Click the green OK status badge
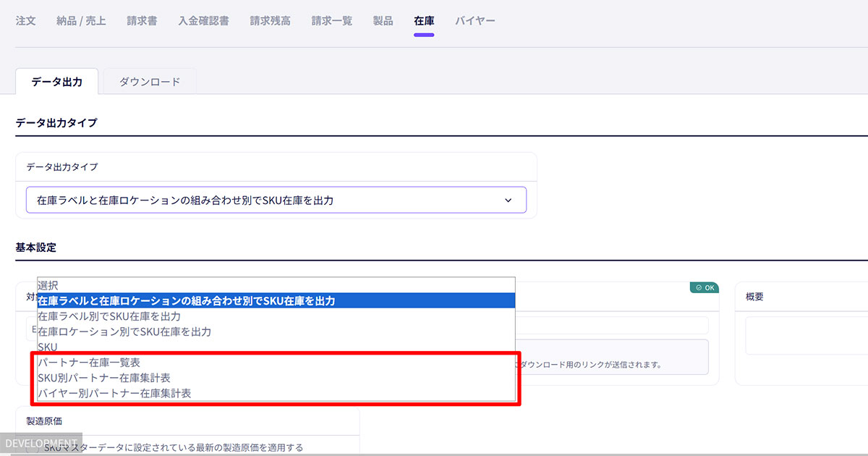This screenshot has width=868, height=456. click(x=705, y=287)
